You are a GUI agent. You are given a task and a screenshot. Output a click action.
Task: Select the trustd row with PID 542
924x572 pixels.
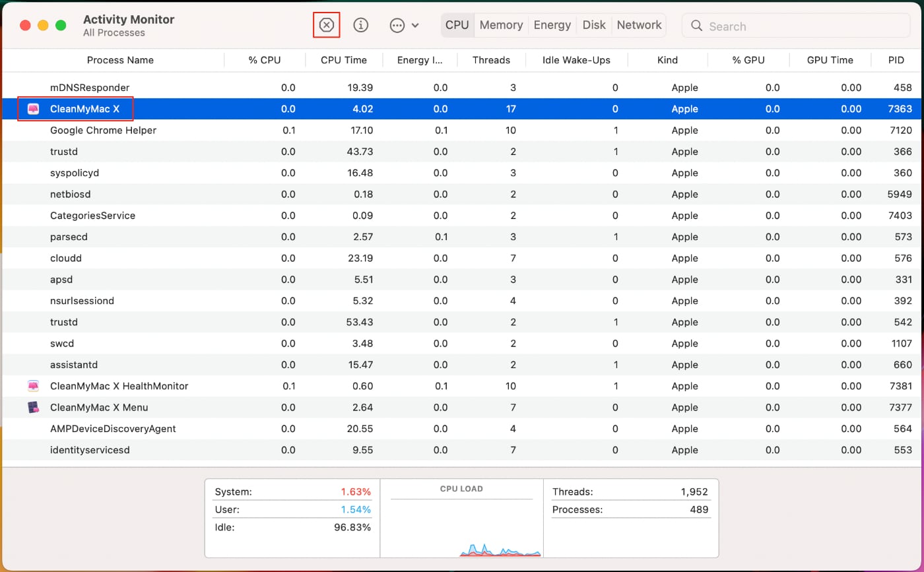[462, 322]
